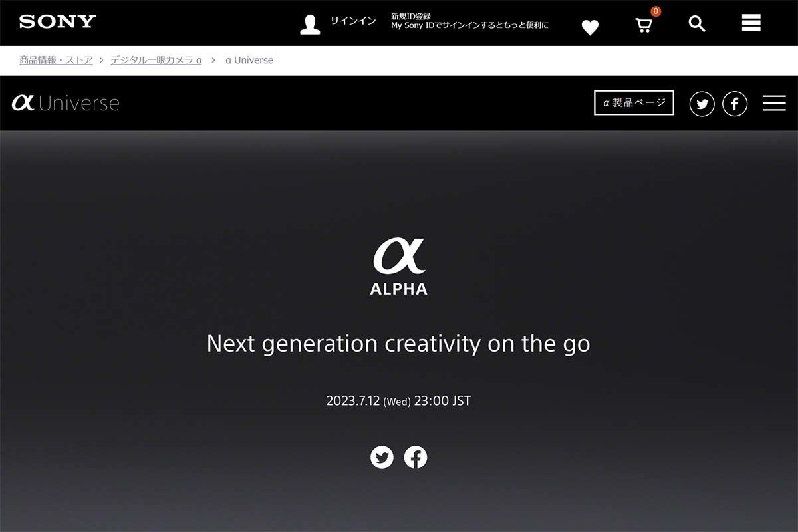Click the SONY logo
798x532 pixels.
click(x=58, y=21)
